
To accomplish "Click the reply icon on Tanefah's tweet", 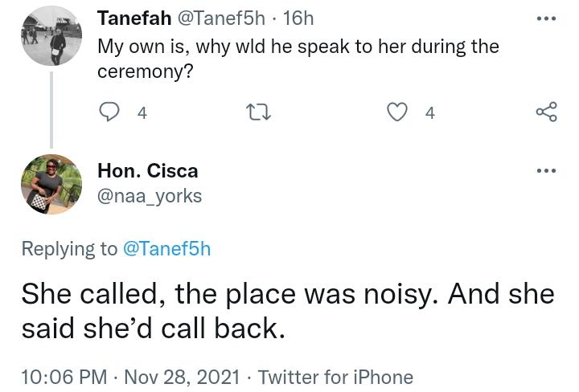I will pos(109,112).
